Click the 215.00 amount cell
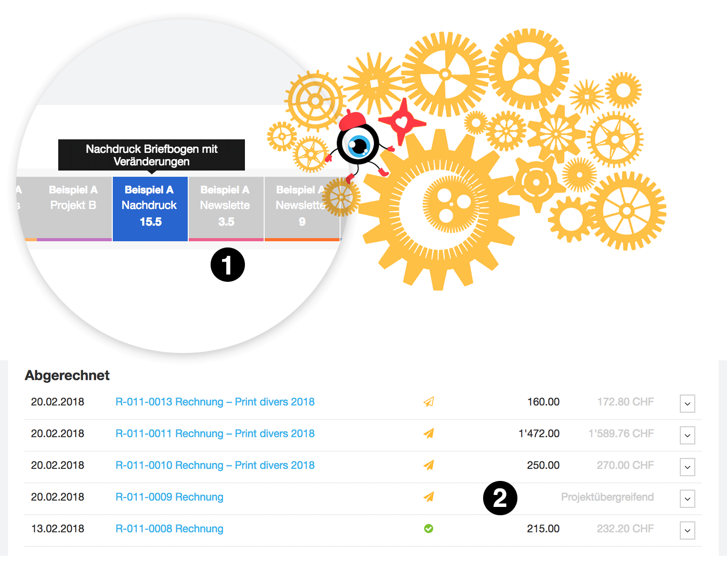This screenshot has width=728, height=561. pos(543,529)
